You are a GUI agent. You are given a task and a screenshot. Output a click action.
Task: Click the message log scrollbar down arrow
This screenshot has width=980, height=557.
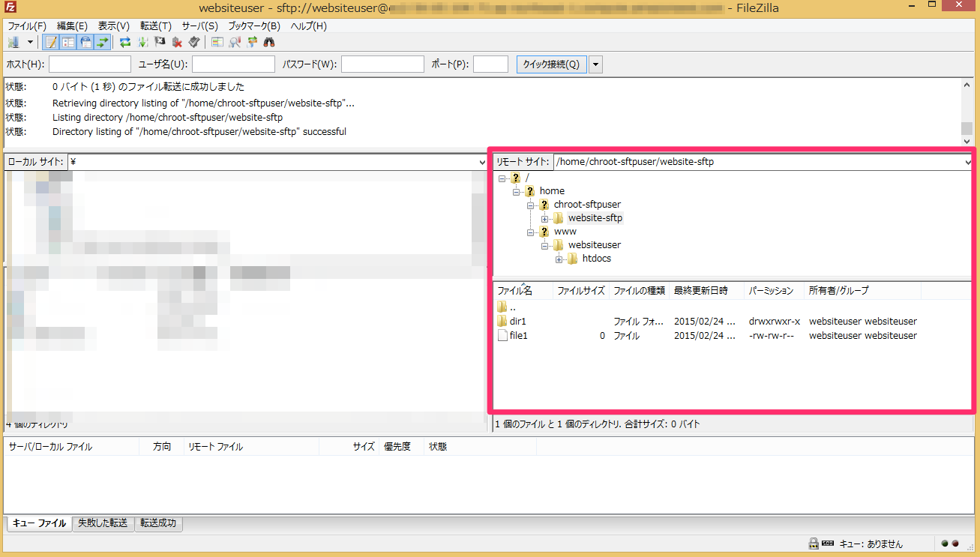967,140
